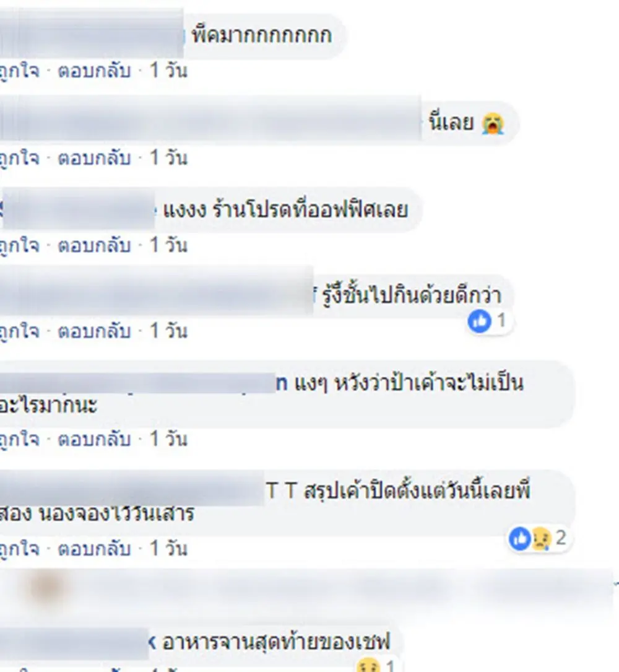
Task: Reply to 'แงงง ร้านโปรดที่ออฟฟิศเลย' comment
Action: pyautogui.click(x=94, y=245)
